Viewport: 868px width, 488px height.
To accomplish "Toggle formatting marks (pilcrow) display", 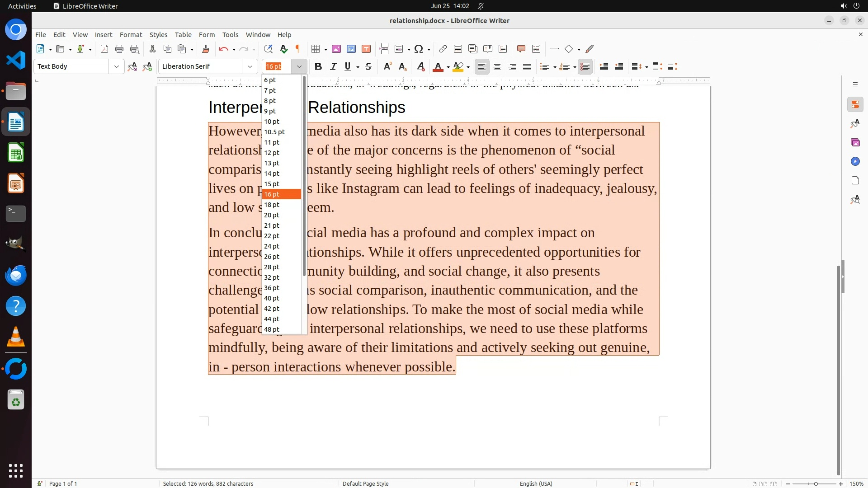I will point(298,49).
